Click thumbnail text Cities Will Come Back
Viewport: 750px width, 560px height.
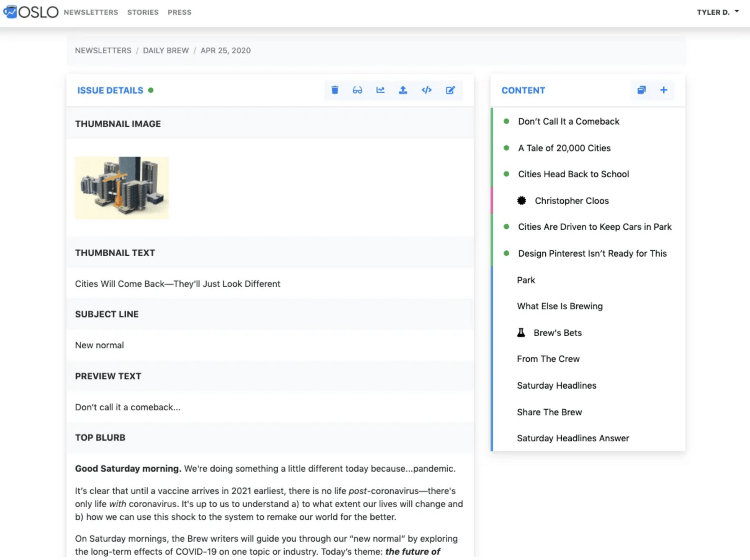[x=177, y=284]
